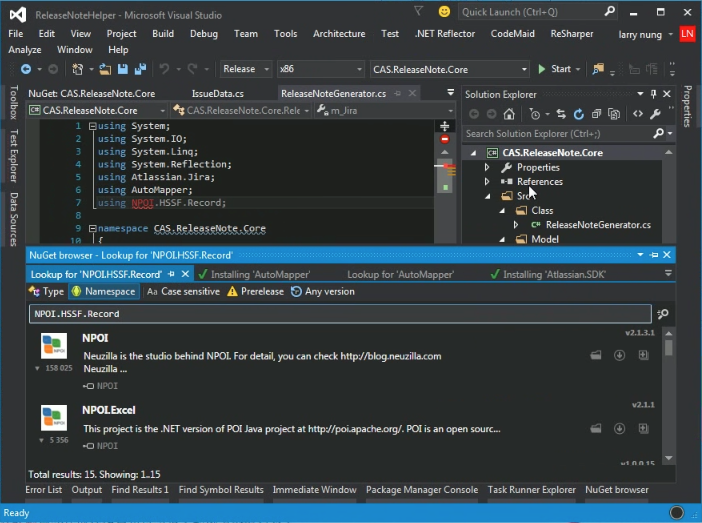Click the download icon for NPOI.Excel package
Screen dimensions: 702x523
[x=620, y=429]
